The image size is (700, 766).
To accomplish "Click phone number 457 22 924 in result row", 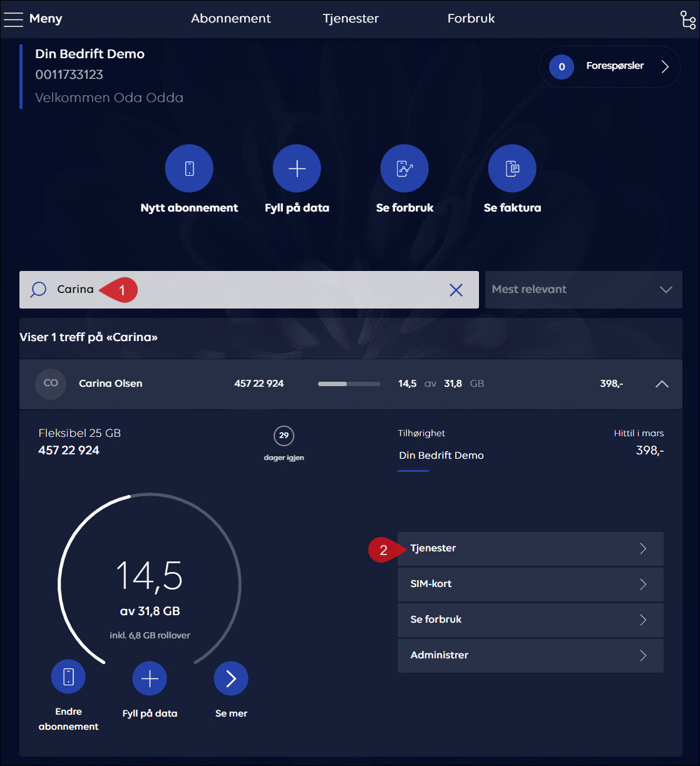I will (259, 384).
